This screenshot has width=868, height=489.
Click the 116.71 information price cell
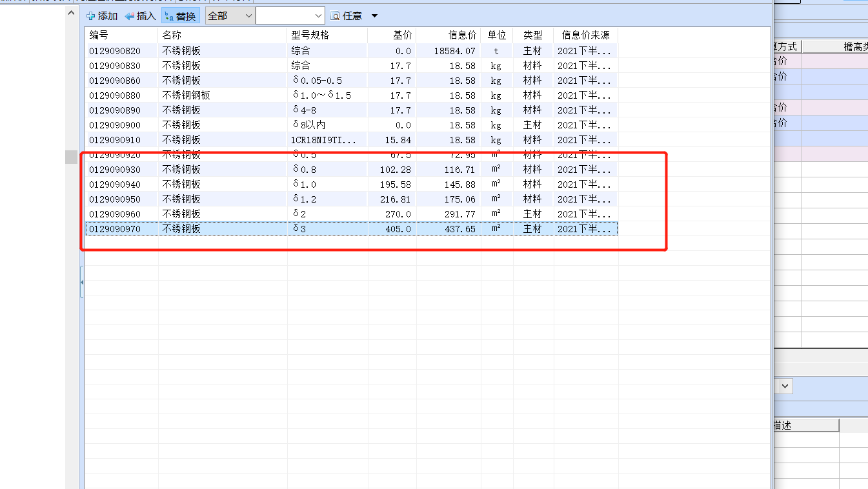[x=449, y=170]
